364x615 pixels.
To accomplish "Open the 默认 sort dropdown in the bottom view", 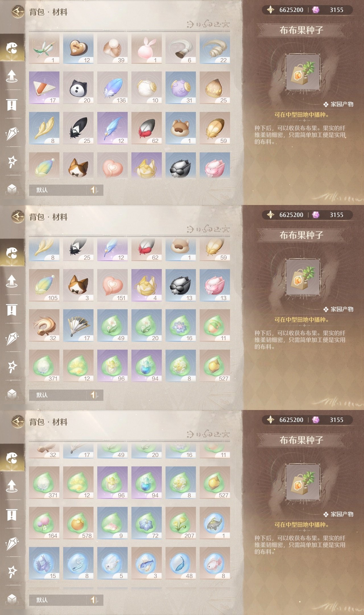I will pos(58,600).
